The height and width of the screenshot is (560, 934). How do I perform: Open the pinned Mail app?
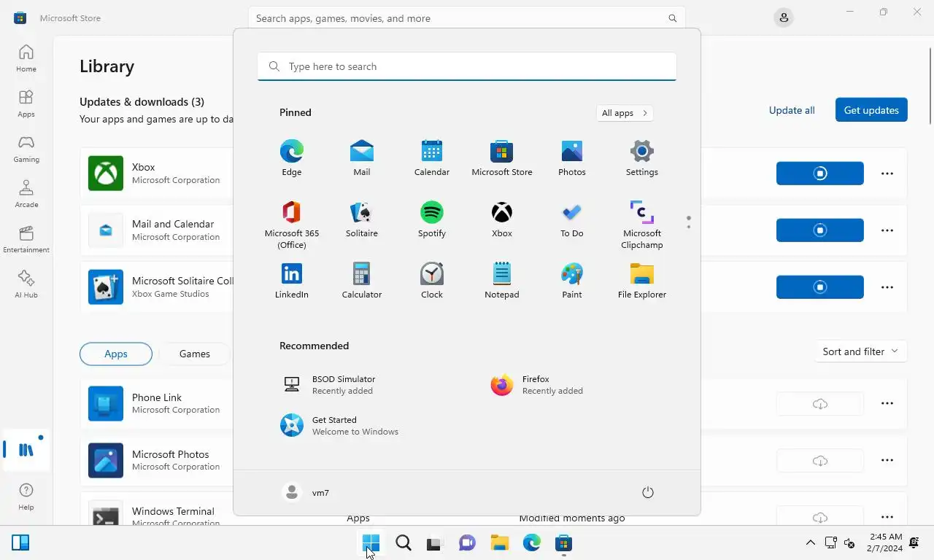click(362, 158)
